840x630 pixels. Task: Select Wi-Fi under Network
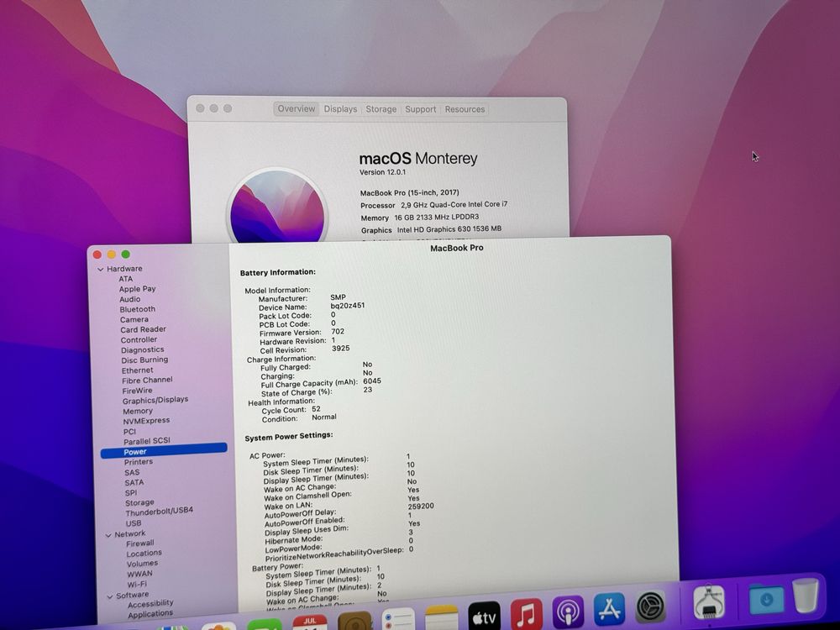(x=137, y=585)
